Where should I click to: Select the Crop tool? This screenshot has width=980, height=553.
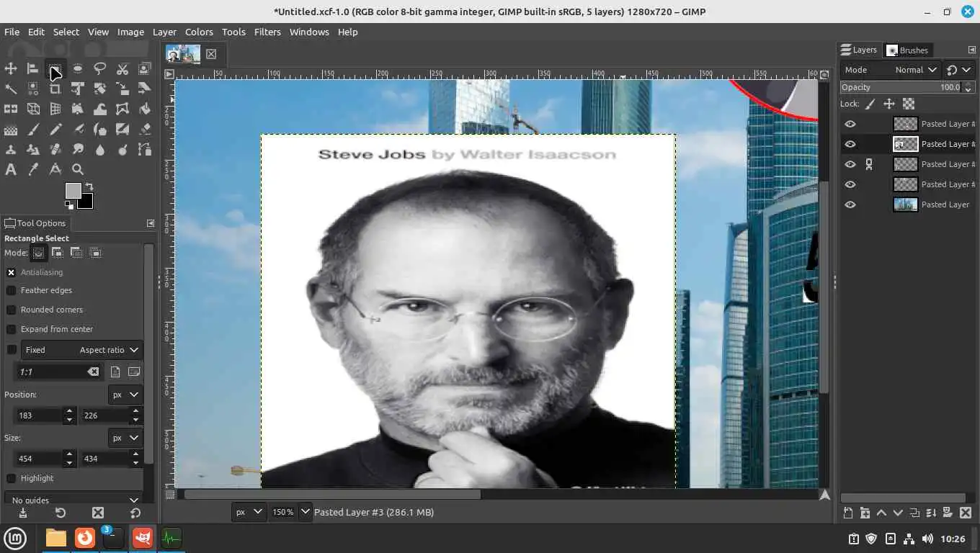point(55,89)
